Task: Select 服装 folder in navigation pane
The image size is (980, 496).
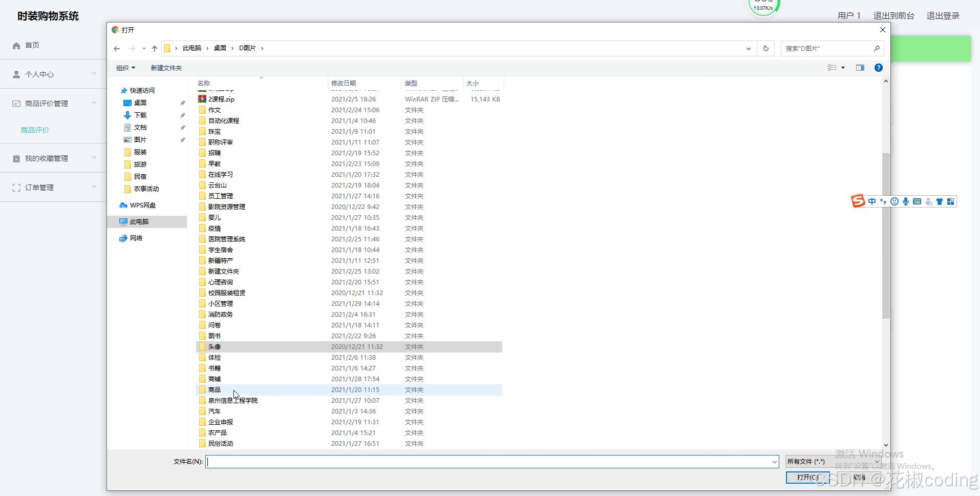Action: (x=140, y=152)
